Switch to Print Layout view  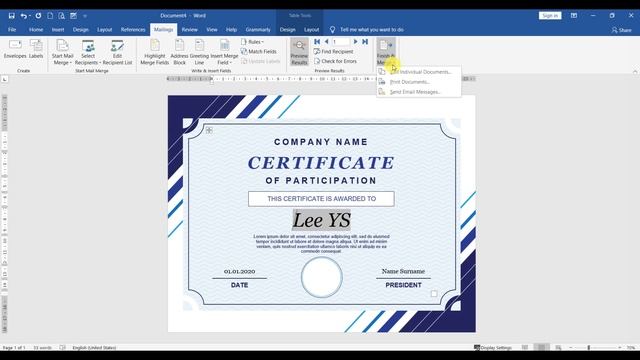click(x=541, y=348)
